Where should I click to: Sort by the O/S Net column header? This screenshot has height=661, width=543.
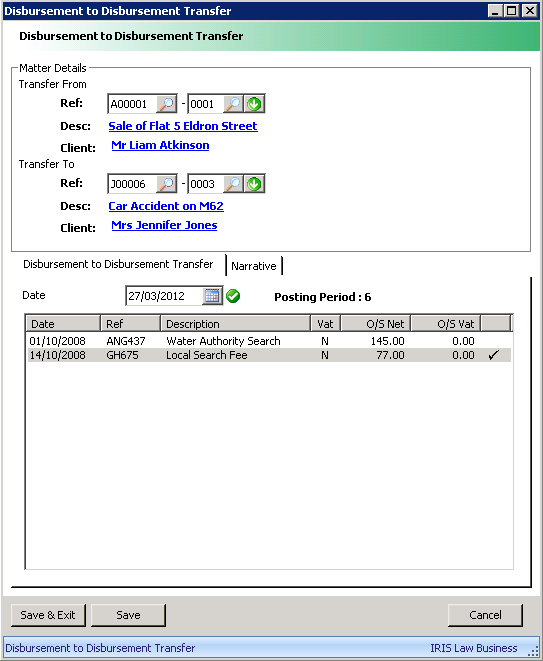click(376, 324)
